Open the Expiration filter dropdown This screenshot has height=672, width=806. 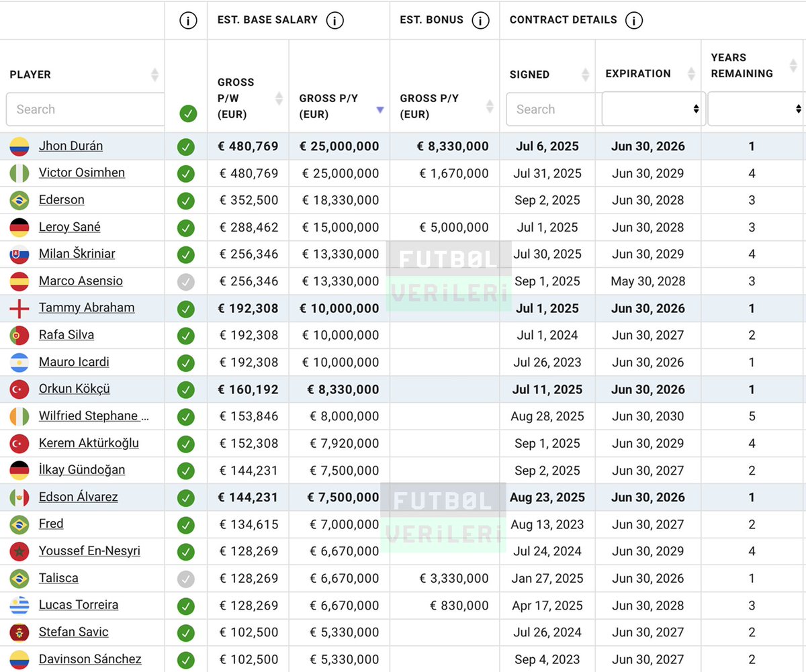pos(654,109)
